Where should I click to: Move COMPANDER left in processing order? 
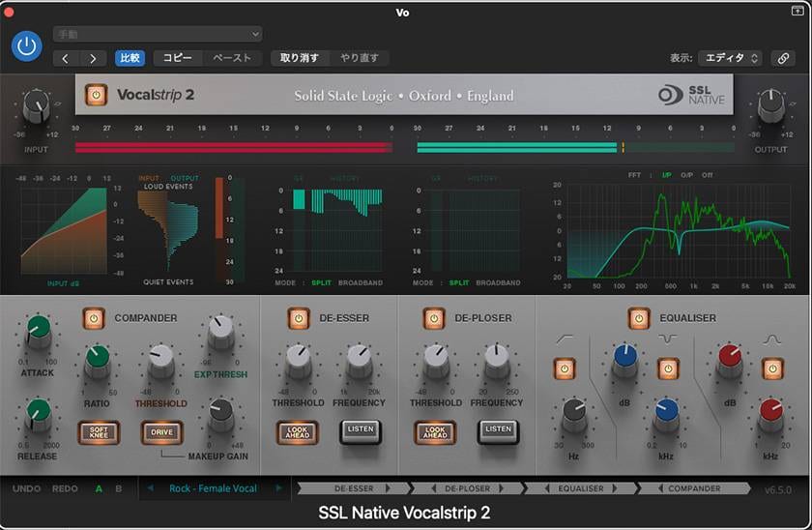click(x=660, y=488)
